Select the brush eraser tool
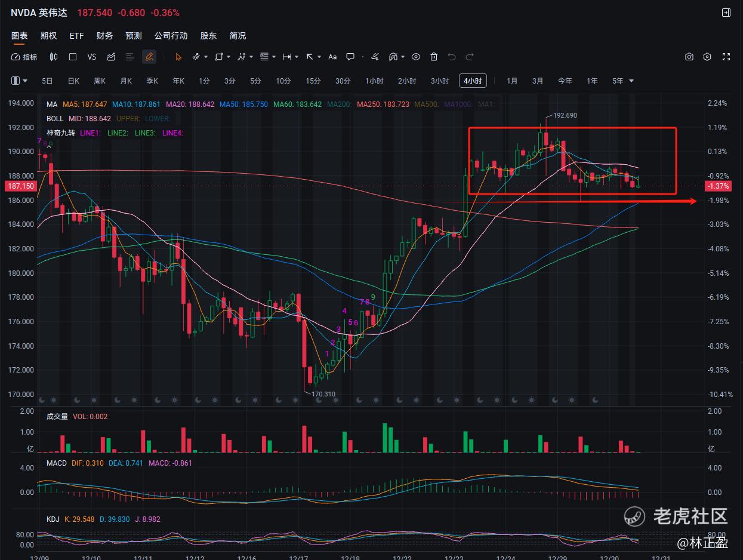 pyautogui.click(x=375, y=57)
